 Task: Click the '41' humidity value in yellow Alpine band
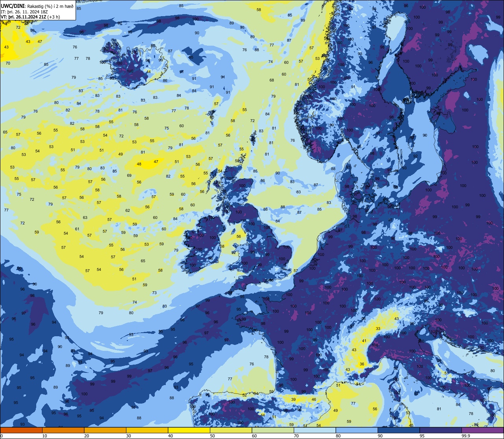[364, 341]
